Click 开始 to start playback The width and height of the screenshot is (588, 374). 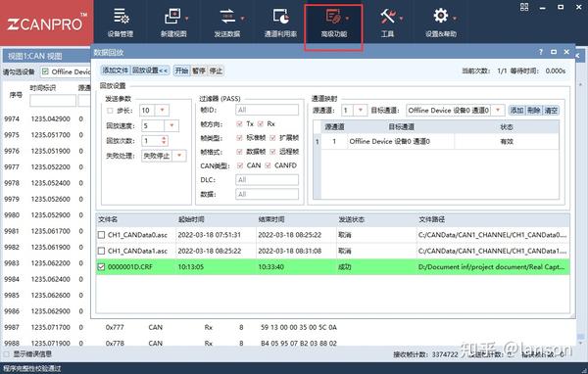tap(181, 70)
